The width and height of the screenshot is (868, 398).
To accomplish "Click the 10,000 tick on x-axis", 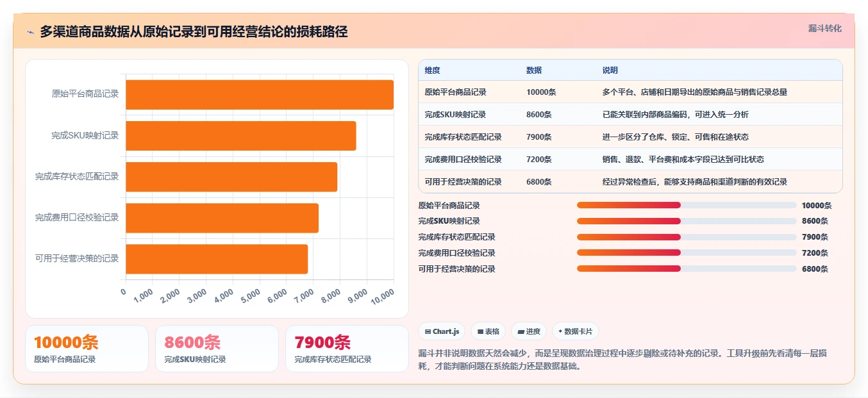I will point(383,296).
